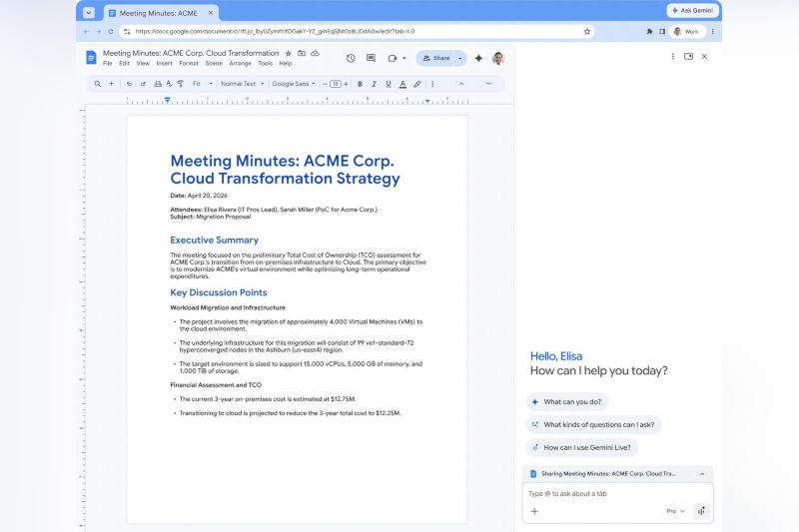Click the print icon in the toolbar
This screenshot has width=799, height=532.
(160, 84)
